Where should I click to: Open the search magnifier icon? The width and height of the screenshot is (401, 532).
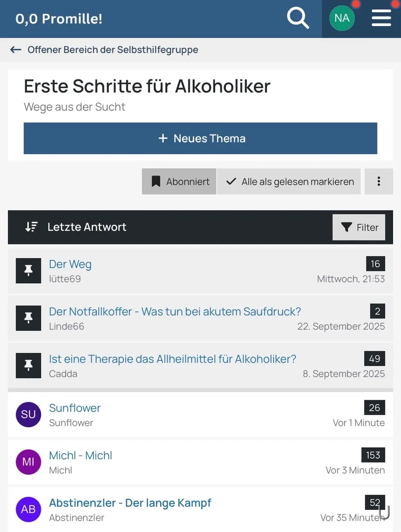tap(298, 18)
